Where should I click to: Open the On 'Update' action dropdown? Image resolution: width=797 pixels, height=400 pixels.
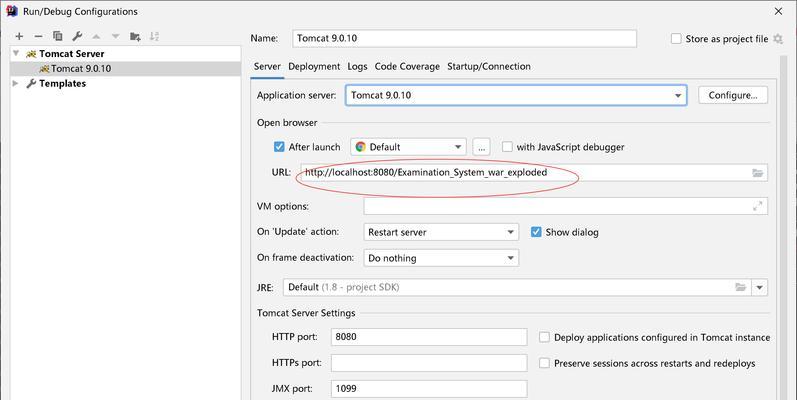tap(441, 232)
